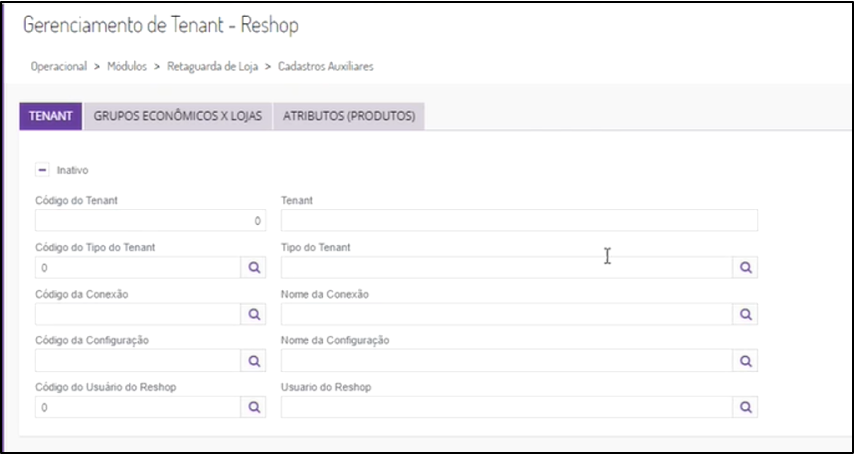Viewport: 854px width, 454px height.
Task: Focus the Nome da Conexão text field
Action: (x=507, y=314)
